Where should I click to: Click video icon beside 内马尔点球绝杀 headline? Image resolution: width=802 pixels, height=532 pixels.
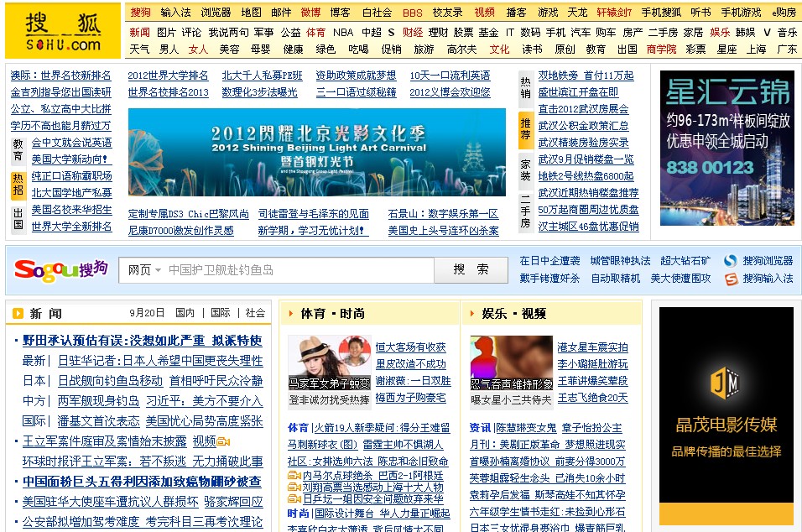(294, 476)
